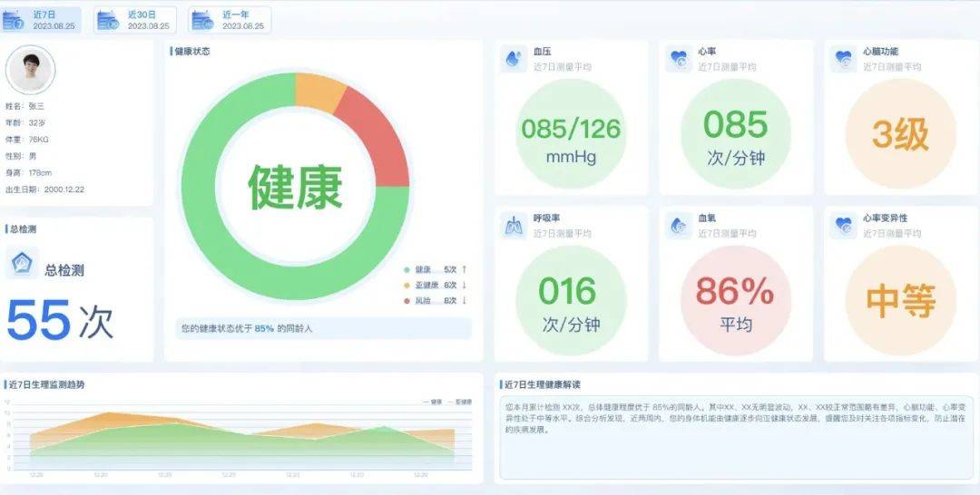The width and height of the screenshot is (980, 495).
Task: Open the 3级 heart-brain function circle
Action: [x=901, y=133]
